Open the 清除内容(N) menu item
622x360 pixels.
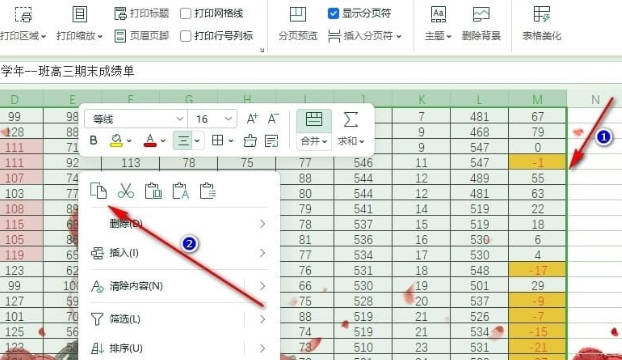179,286
